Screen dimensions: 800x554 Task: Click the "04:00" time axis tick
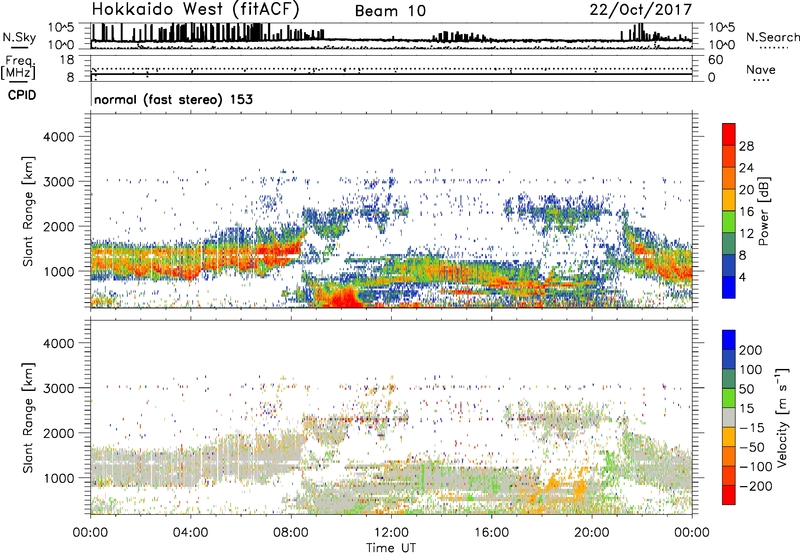tap(190, 533)
